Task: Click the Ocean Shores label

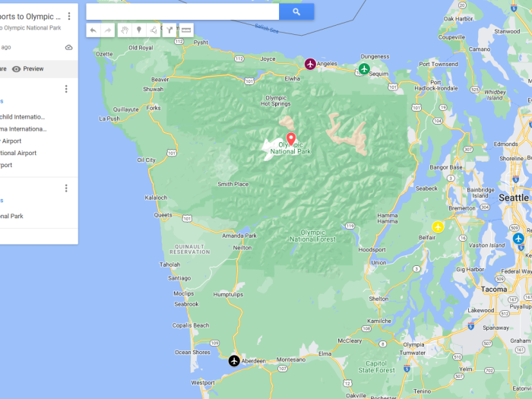Action: click(x=192, y=352)
